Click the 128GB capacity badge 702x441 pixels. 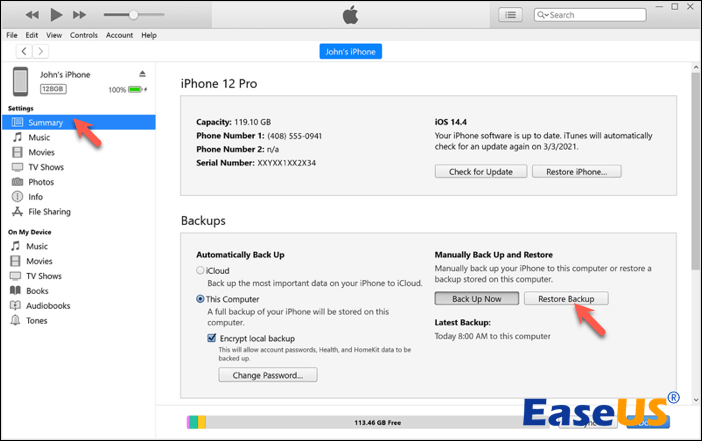coord(53,89)
